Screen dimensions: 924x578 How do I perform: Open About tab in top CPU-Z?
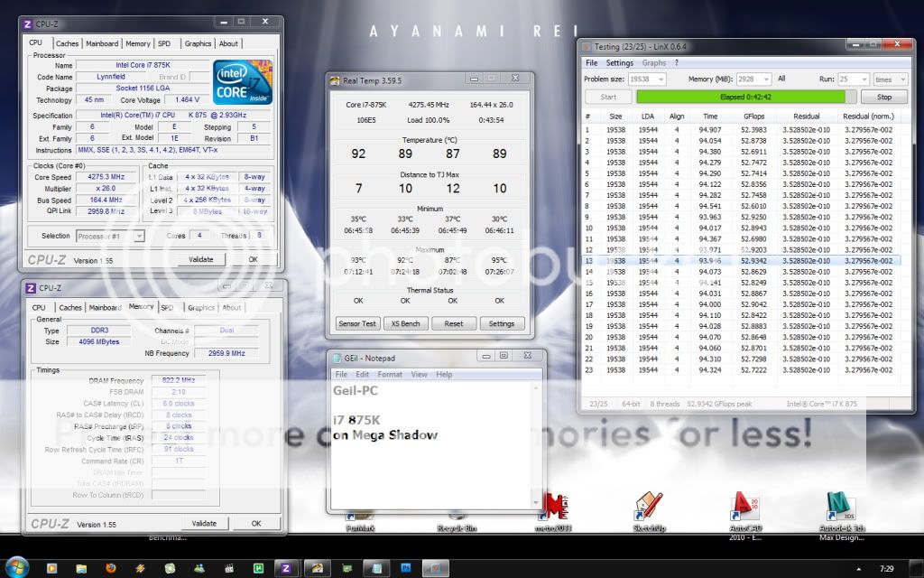(228, 43)
